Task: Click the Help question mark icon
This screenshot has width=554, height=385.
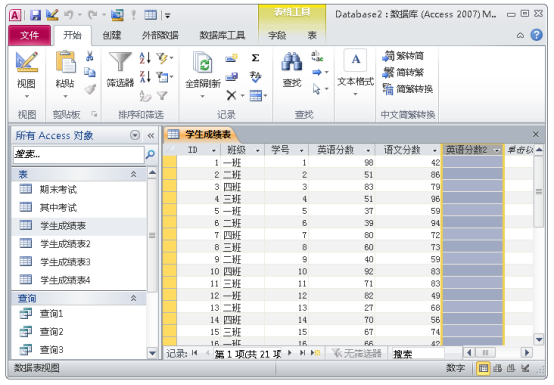Action: click(536, 35)
